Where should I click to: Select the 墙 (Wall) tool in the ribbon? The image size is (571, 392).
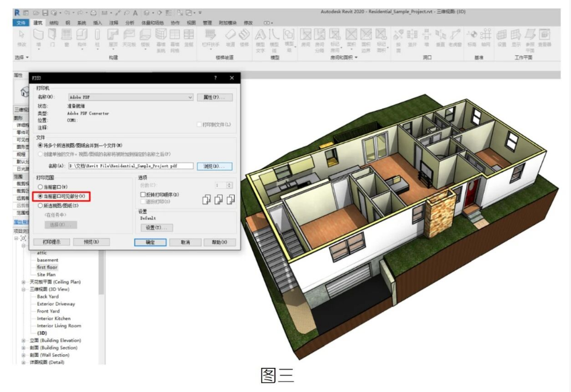click(38, 38)
